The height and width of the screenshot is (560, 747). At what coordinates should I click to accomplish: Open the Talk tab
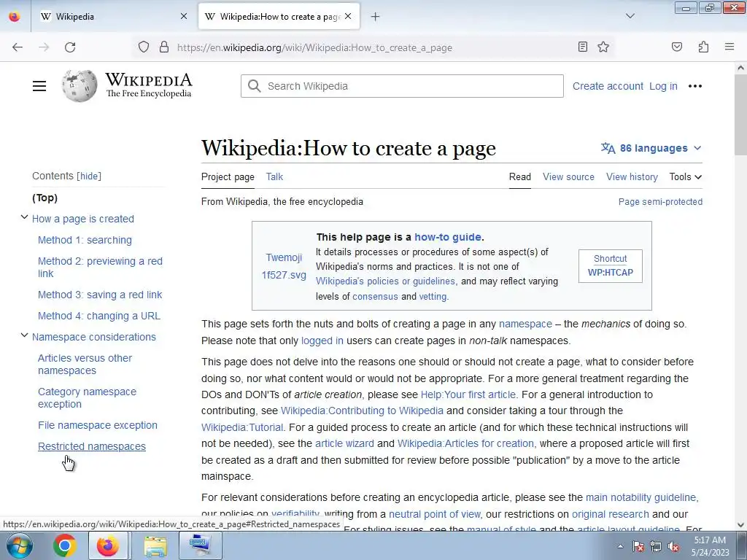coord(274,176)
